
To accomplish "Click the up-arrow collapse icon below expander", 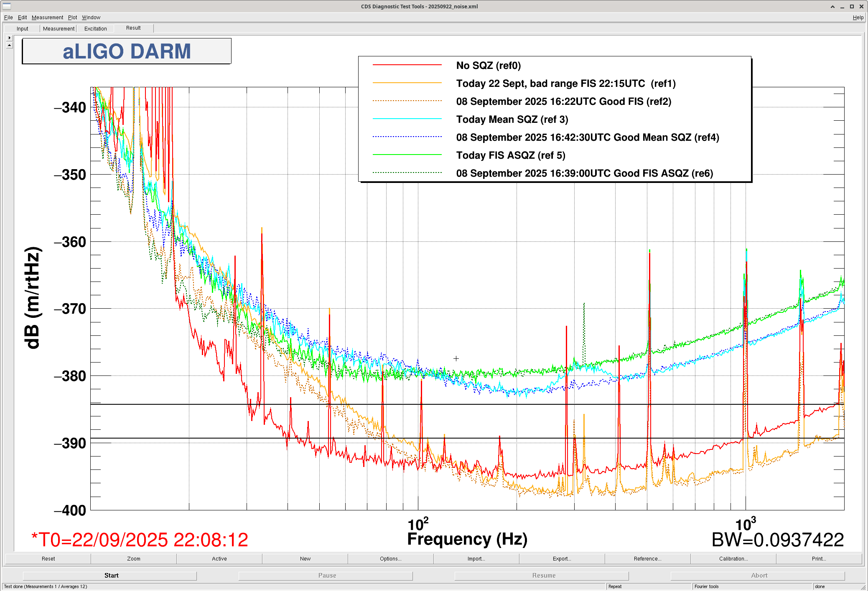I will (x=9, y=45).
